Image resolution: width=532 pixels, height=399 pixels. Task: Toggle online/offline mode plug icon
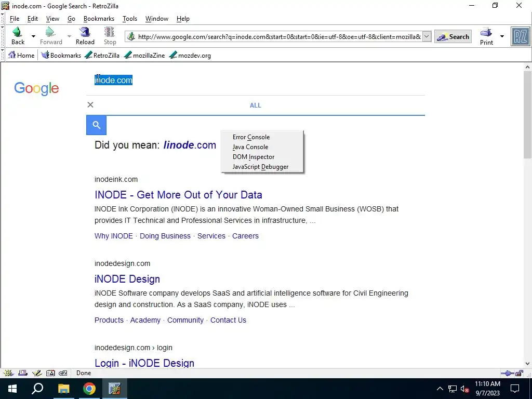click(508, 373)
